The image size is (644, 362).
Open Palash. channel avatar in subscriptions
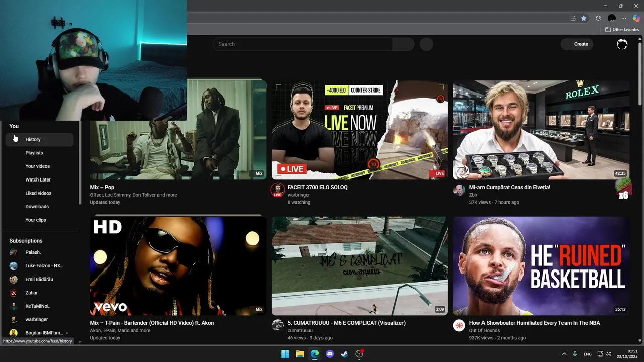tap(14, 252)
